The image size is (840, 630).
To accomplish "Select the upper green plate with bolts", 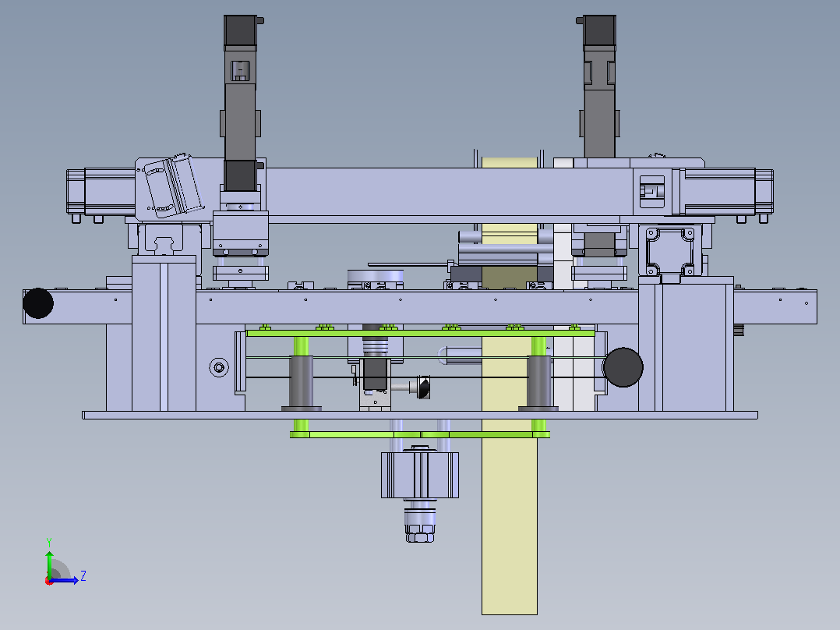I will click(x=421, y=333).
